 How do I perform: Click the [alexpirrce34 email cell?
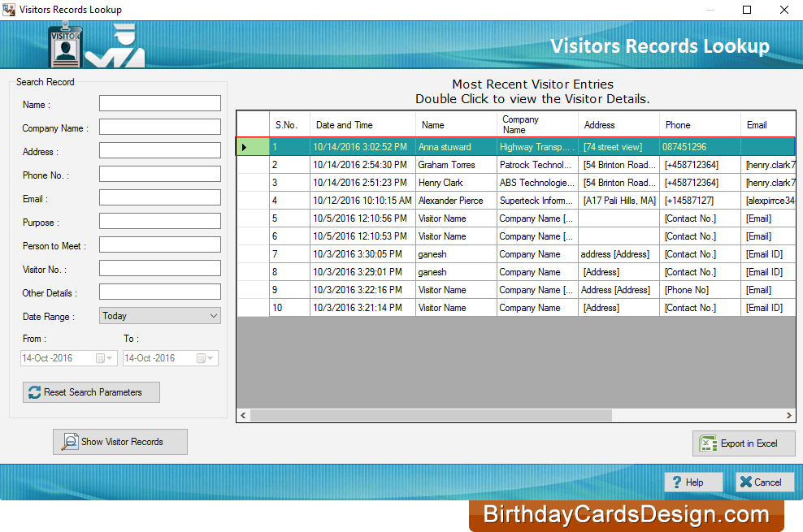768,201
